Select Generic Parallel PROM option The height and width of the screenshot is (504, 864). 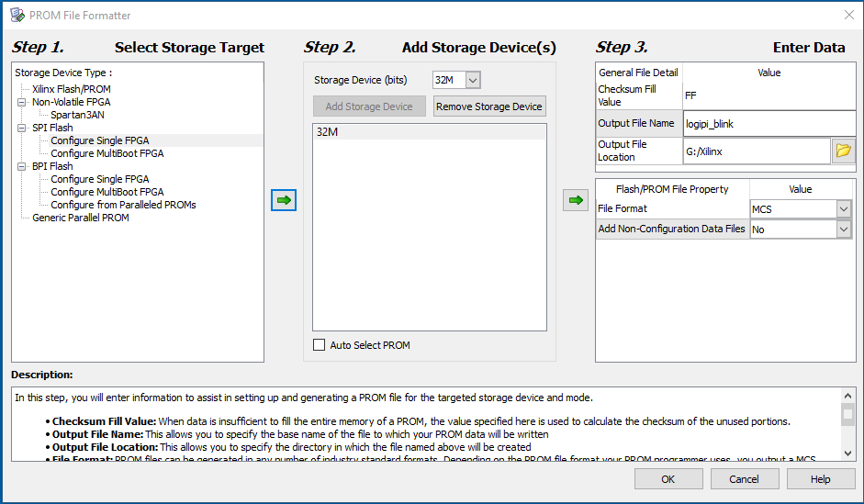[81, 218]
